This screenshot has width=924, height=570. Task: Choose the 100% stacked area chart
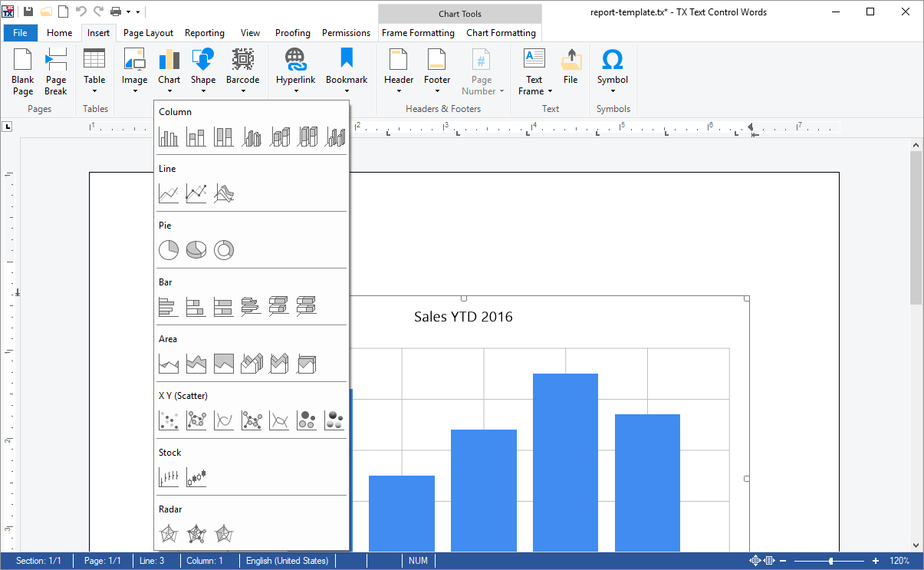[x=224, y=364]
